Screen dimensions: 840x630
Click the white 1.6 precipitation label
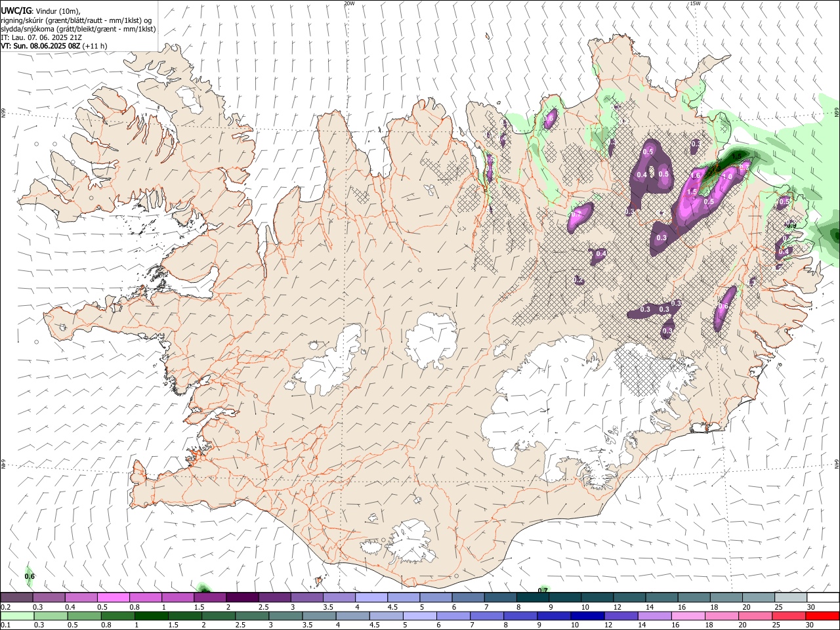click(696, 176)
